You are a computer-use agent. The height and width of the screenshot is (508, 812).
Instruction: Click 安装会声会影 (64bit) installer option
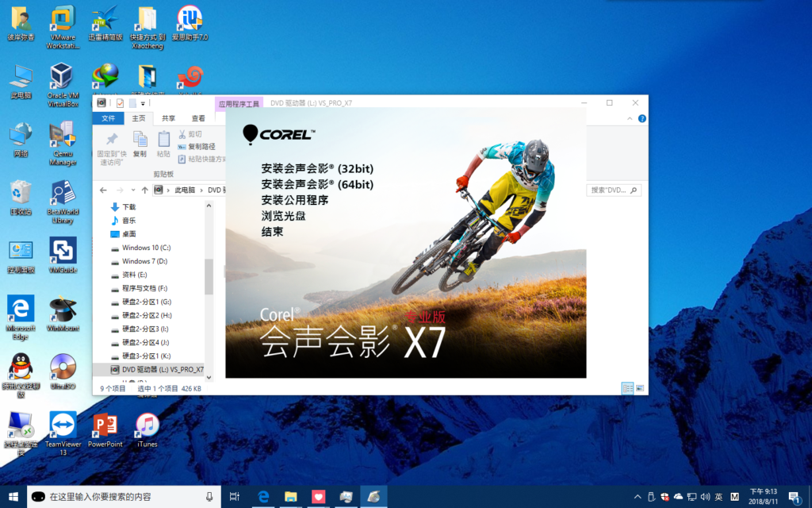tap(316, 184)
